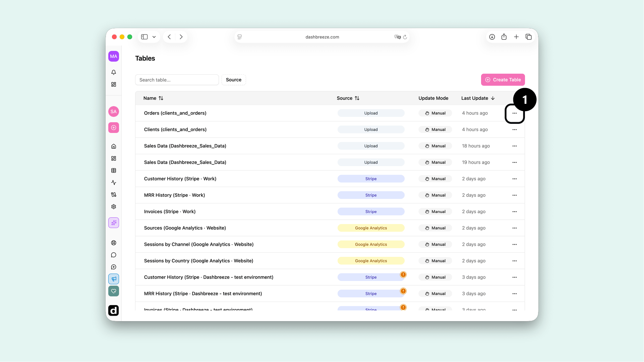The width and height of the screenshot is (644, 362).
Task: Click the MA workspace avatar
Action: [114, 56]
